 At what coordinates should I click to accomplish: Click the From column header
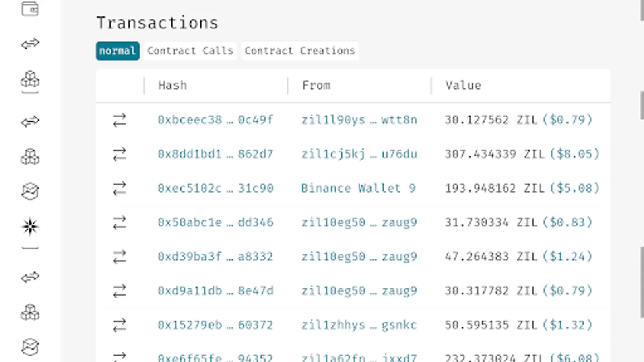click(316, 86)
